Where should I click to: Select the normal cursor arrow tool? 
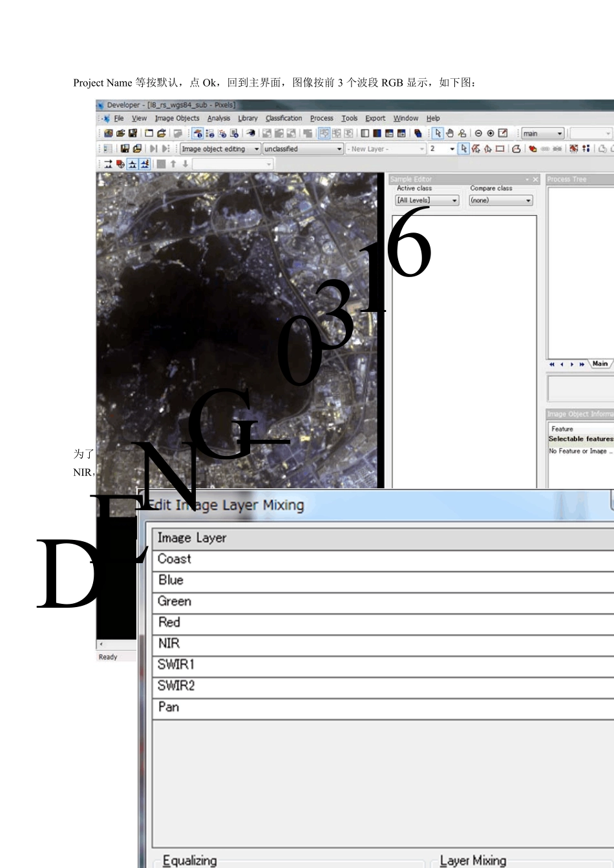pyautogui.click(x=438, y=133)
